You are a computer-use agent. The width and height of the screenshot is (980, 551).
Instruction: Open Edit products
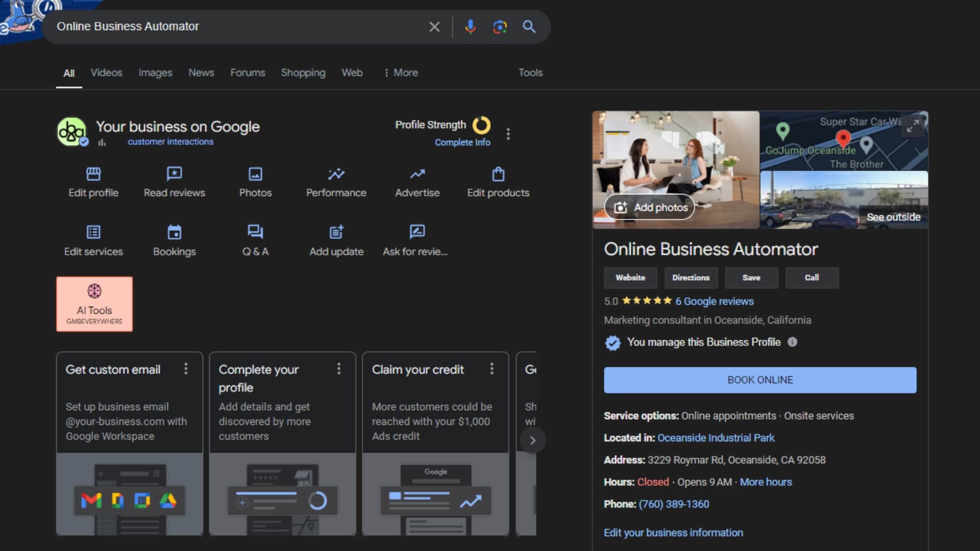[498, 182]
